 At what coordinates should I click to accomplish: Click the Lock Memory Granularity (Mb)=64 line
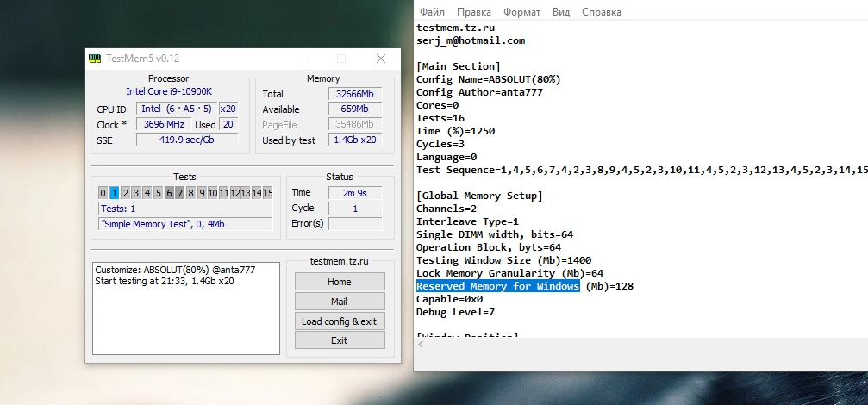coord(509,273)
